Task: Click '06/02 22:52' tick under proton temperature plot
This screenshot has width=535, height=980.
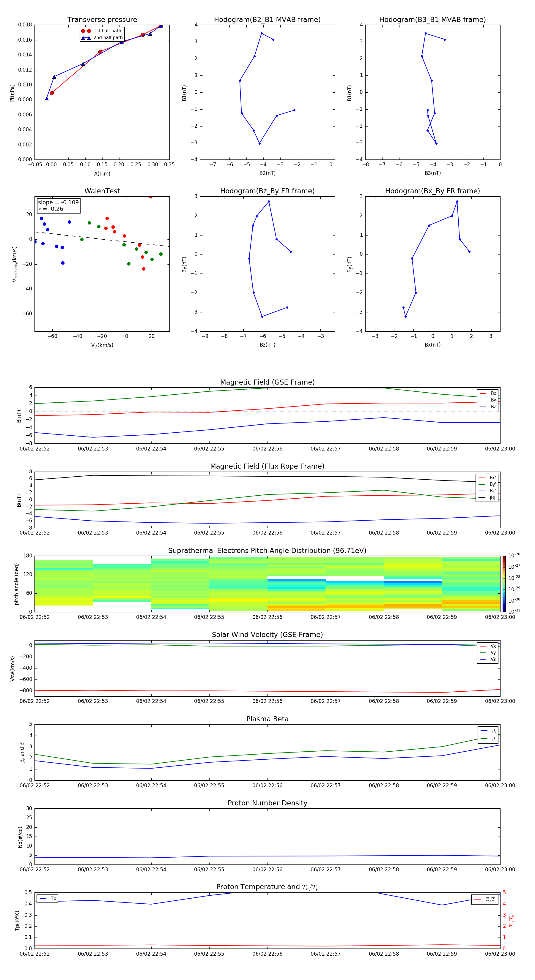Action: 35,954
